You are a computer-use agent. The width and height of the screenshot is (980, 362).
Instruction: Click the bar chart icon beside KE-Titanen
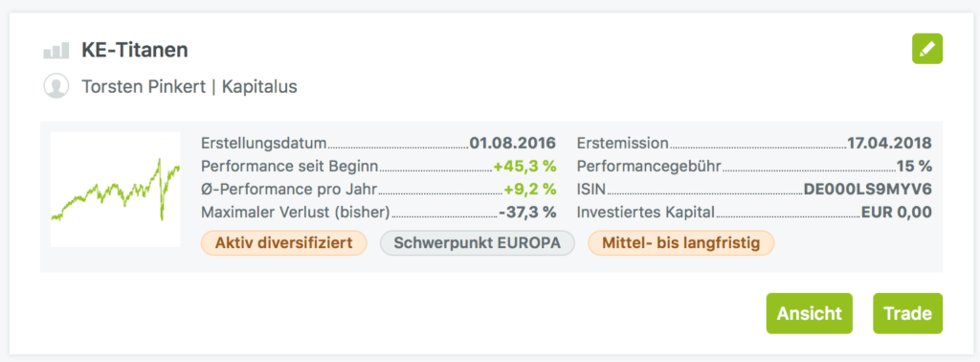click(x=56, y=51)
